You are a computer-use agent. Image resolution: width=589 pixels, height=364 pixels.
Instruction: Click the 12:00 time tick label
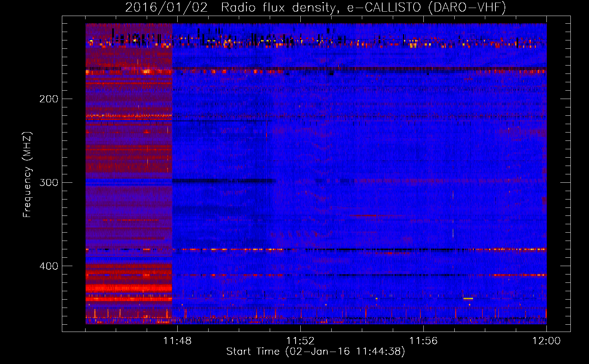pyautogui.click(x=546, y=341)
